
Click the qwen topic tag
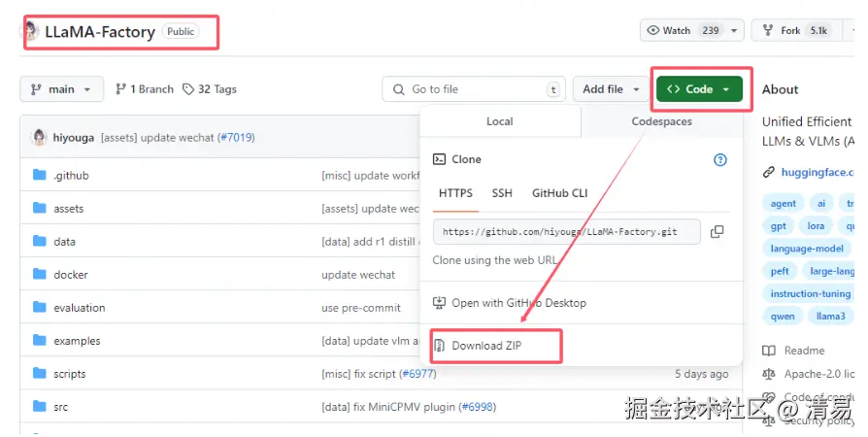pyautogui.click(x=783, y=317)
